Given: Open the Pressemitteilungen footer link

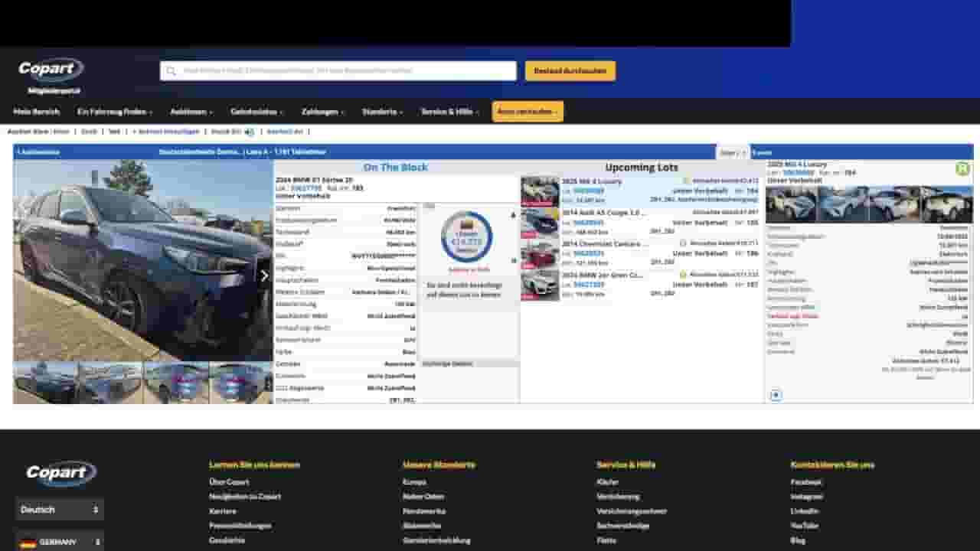Looking at the screenshot, I should tap(240, 526).
